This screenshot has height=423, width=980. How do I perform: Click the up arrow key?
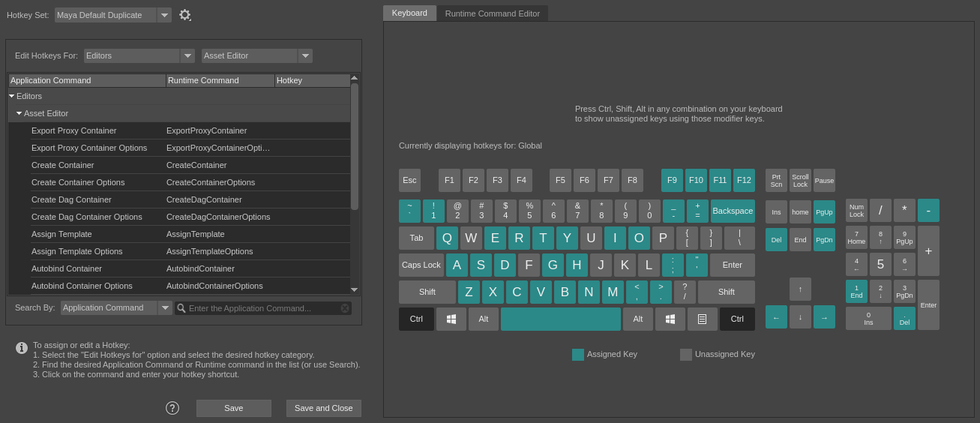point(800,289)
